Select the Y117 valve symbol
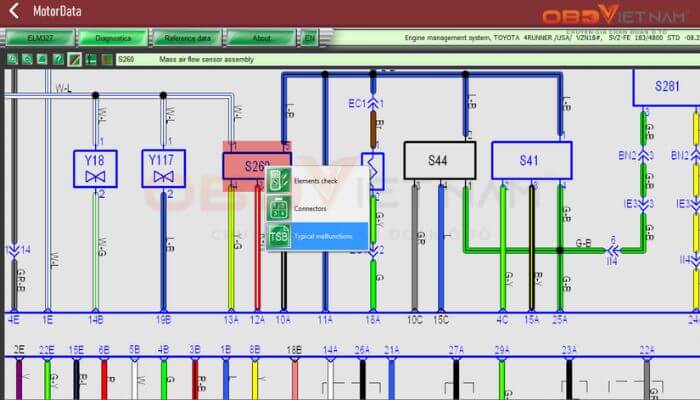Screen dimensions: 700x400 [163, 168]
